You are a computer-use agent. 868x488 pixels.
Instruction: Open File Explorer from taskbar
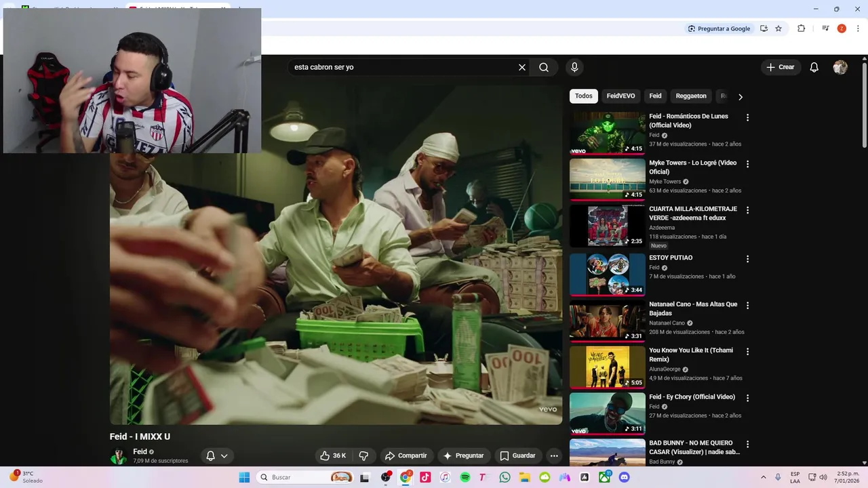(525, 477)
